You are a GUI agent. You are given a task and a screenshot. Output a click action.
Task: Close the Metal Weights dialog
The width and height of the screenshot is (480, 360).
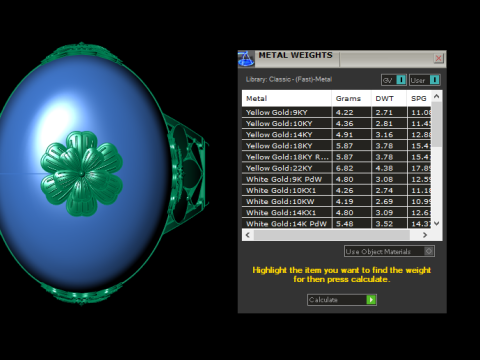[438, 58]
